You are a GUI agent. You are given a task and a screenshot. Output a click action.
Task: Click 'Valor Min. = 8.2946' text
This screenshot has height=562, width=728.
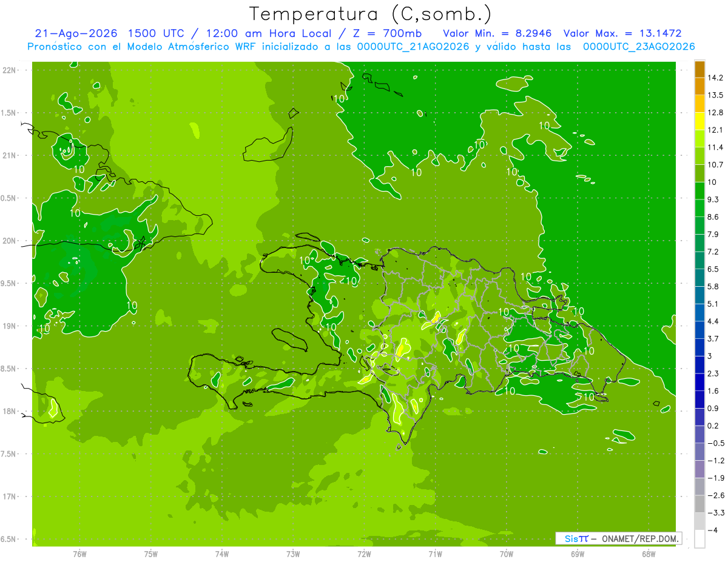pos(497,33)
